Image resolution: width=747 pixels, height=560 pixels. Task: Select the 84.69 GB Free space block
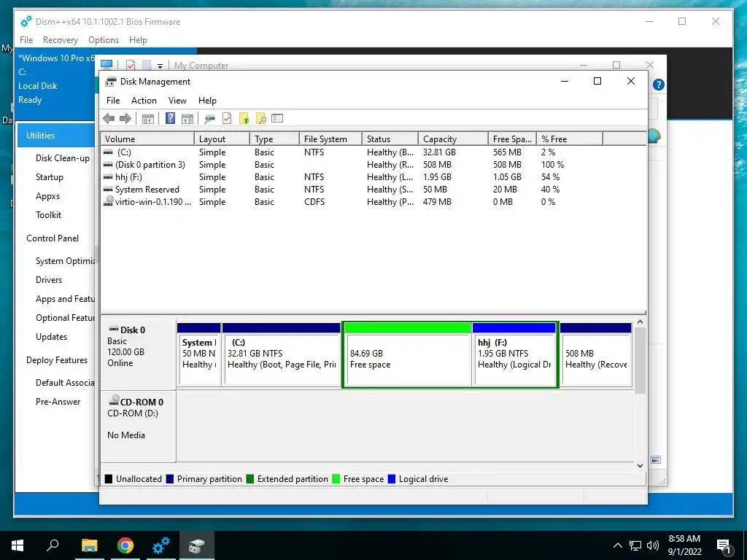408,355
